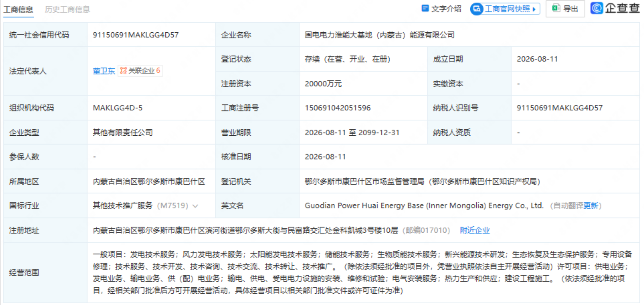Click the Excel icon on 导出 button
This screenshot has width=644, height=305.
point(556,8)
